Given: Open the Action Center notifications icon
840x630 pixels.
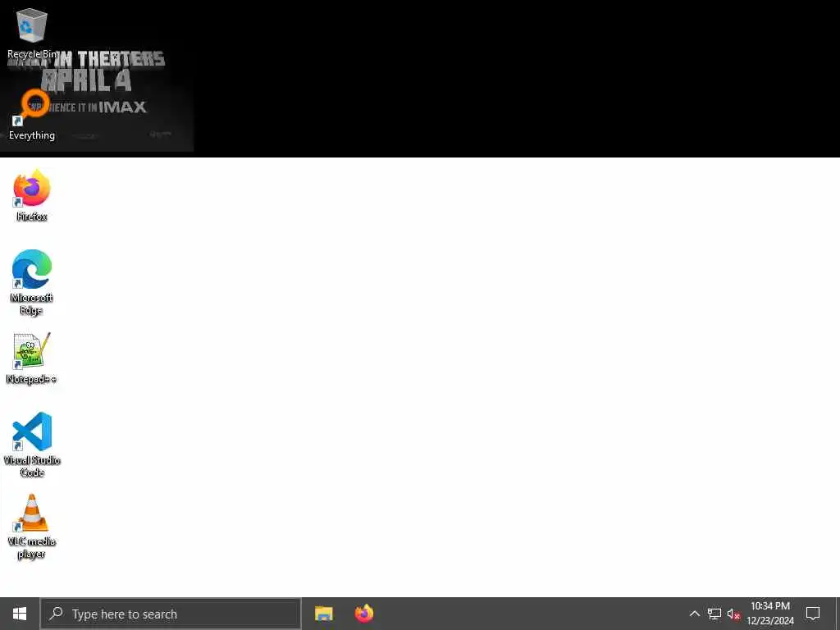Looking at the screenshot, I should pyautogui.click(x=813, y=614).
